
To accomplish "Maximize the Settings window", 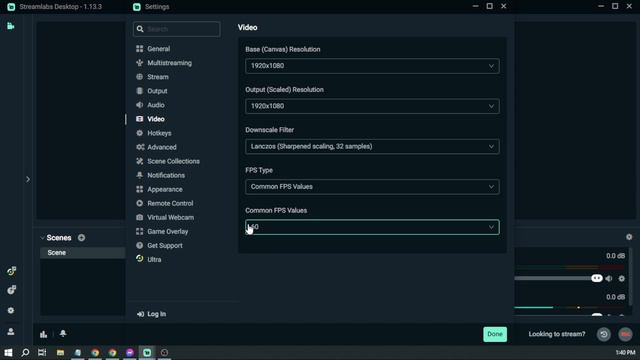I will coord(489,6).
